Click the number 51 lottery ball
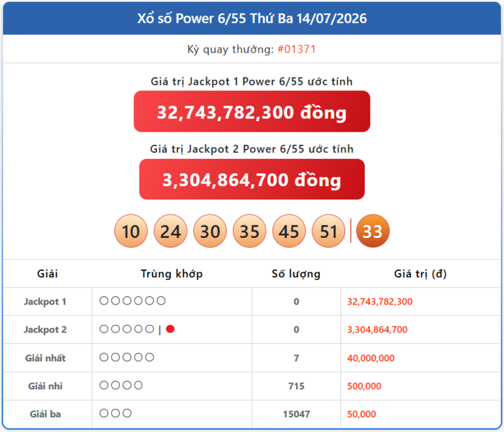Viewport: 504px width, 432px height. point(328,231)
